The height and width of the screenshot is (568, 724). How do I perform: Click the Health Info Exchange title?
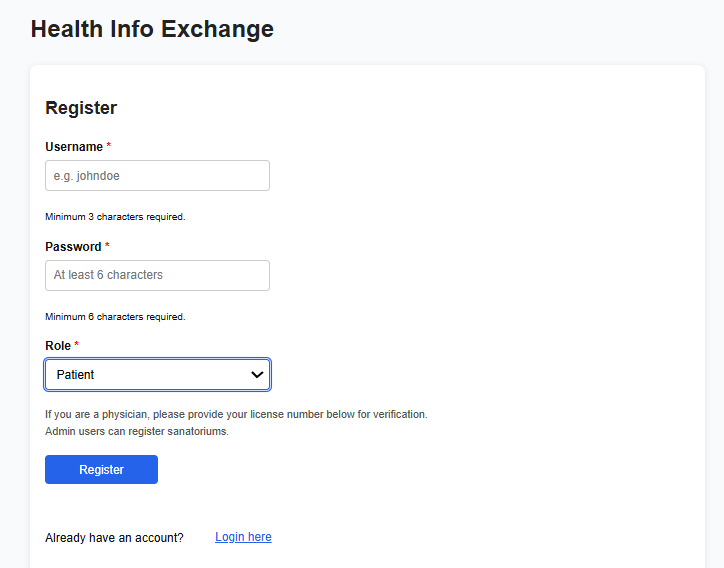tap(152, 29)
